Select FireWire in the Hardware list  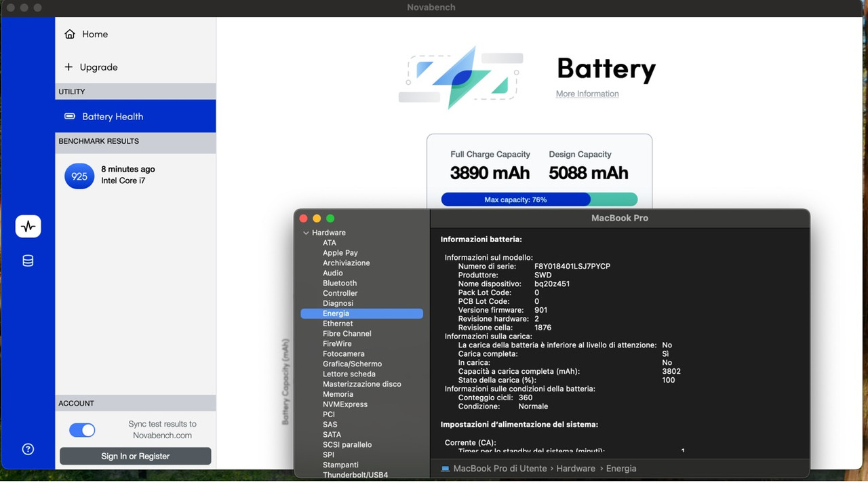pyautogui.click(x=337, y=344)
